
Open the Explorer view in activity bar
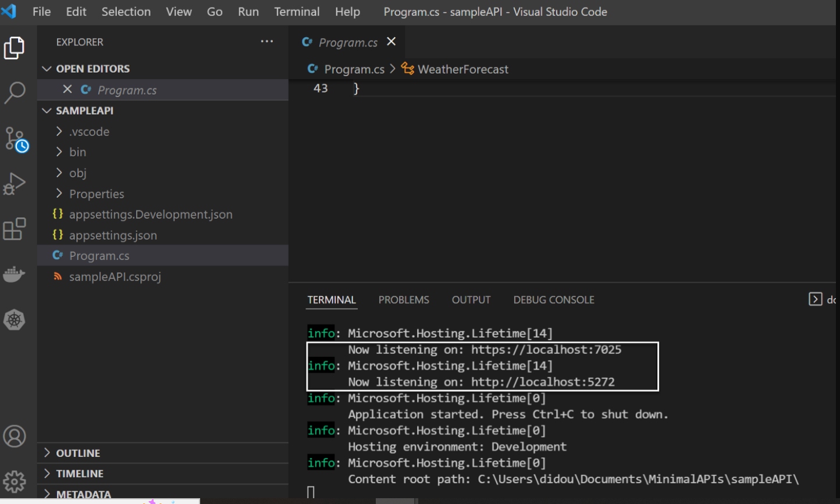tap(15, 48)
